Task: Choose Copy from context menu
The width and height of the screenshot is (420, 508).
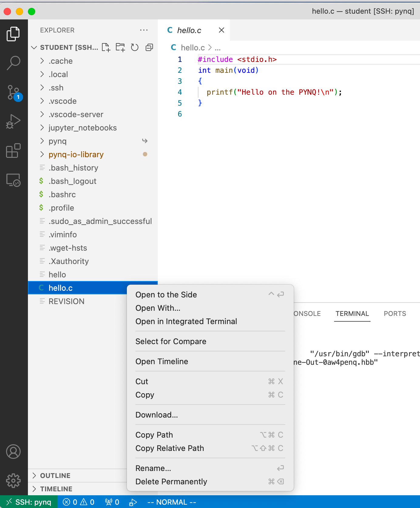Action: pyautogui.click(x=210, y=395)
